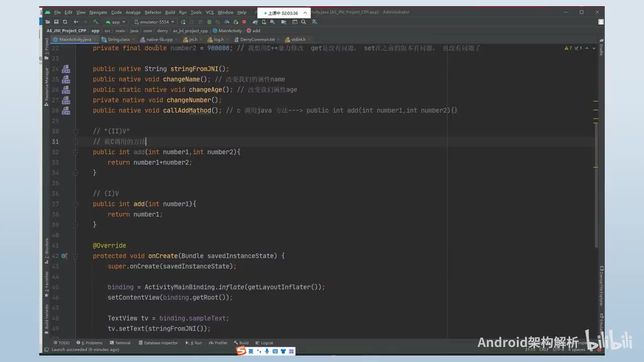Screen dimensions: 644x362
Task: Click Sogou input method S icon
Action: 242,351
